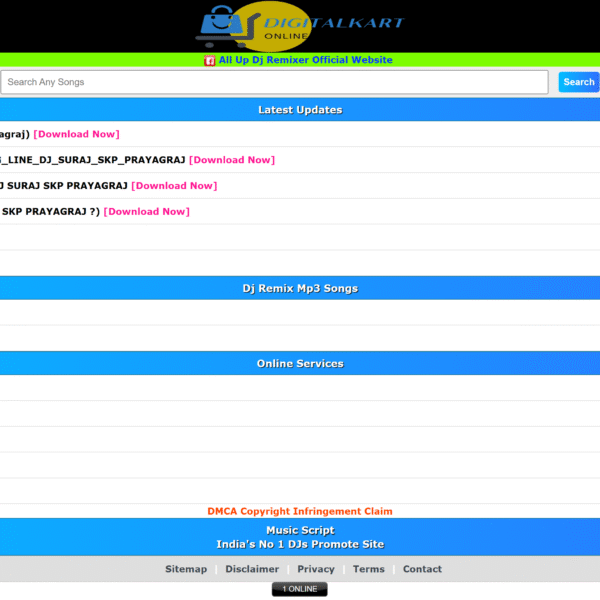Screen dimensions: 600x600
Task: Open the Terms footer link
Action: click(368, 569)
